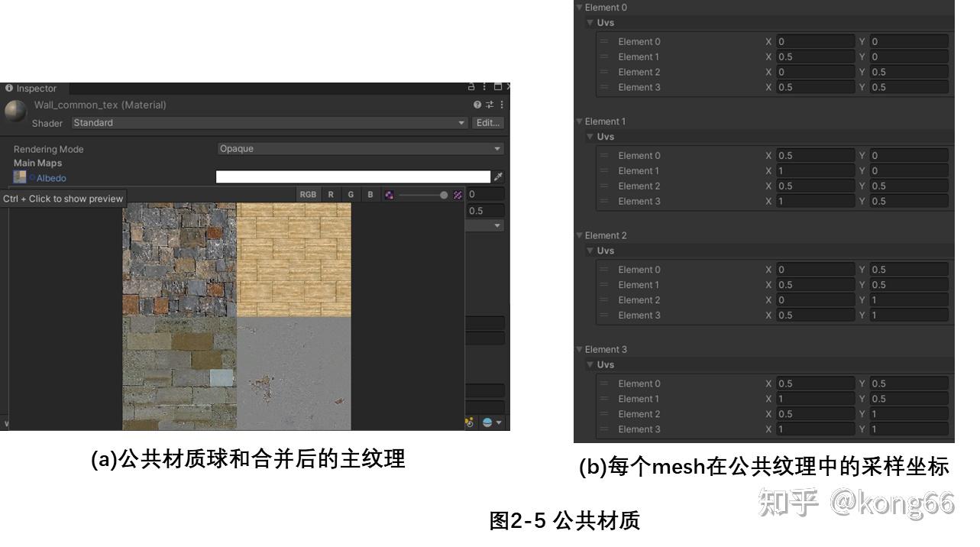Collapse the Element 3 foldout

pos(579,349)
